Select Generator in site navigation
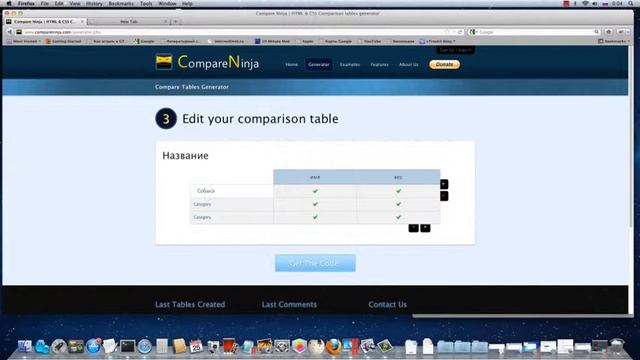 (x=319, y=64)
